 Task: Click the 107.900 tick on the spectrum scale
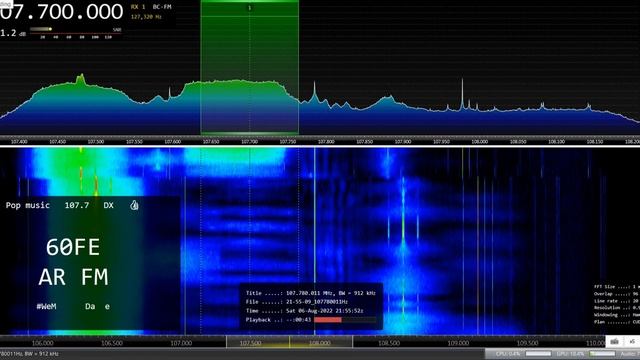point(403,142)
